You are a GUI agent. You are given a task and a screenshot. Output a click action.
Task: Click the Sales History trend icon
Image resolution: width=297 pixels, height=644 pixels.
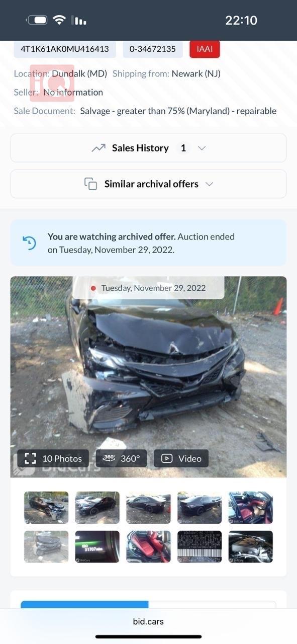pyautogui.click(x=98, y=148)
